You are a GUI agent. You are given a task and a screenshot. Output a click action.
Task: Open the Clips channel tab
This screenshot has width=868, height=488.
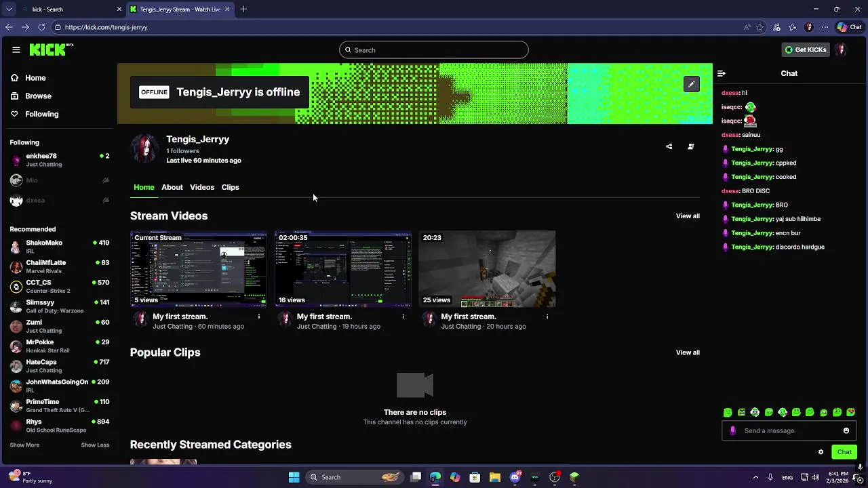tap(230, 187)
